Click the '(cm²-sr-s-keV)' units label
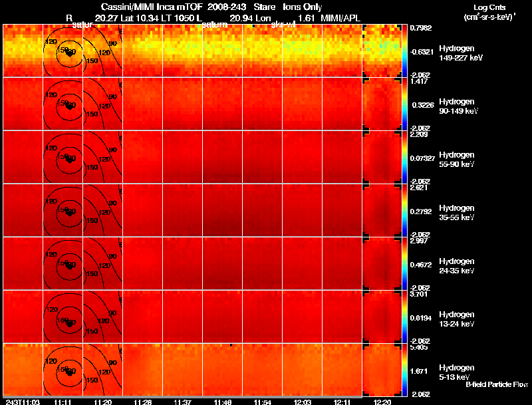Screen dimensions: 532x405 tap(489, 17)
